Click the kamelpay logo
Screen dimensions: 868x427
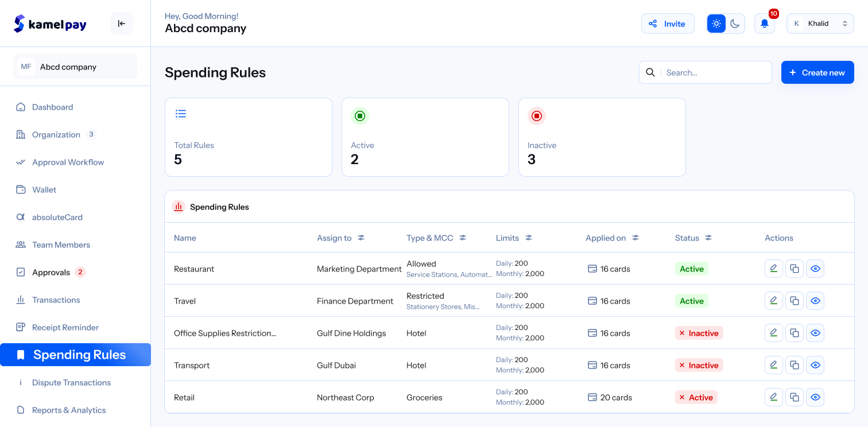tap(51, 24)
